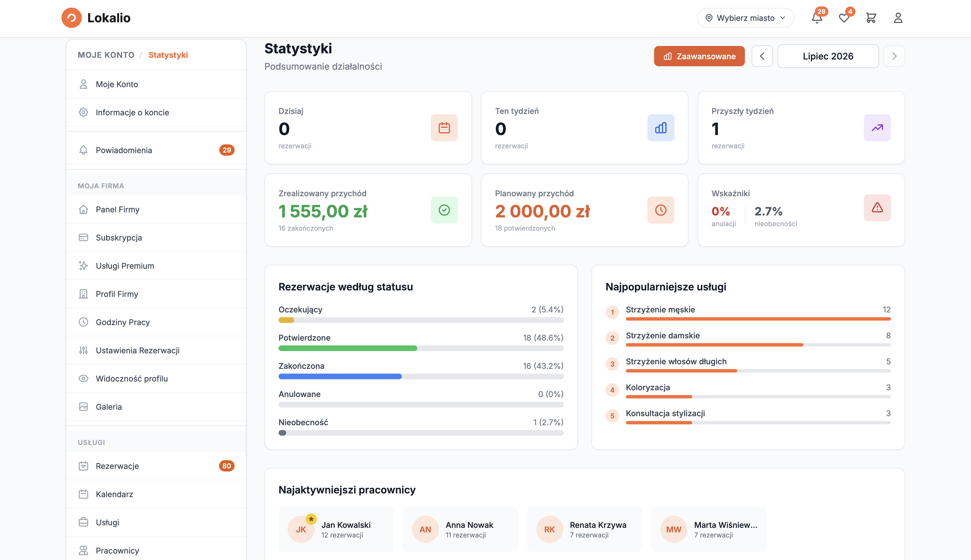Viewport: 971px width, 560px height.
Task: Go to Panel Firmy
Action: (156, 209)
